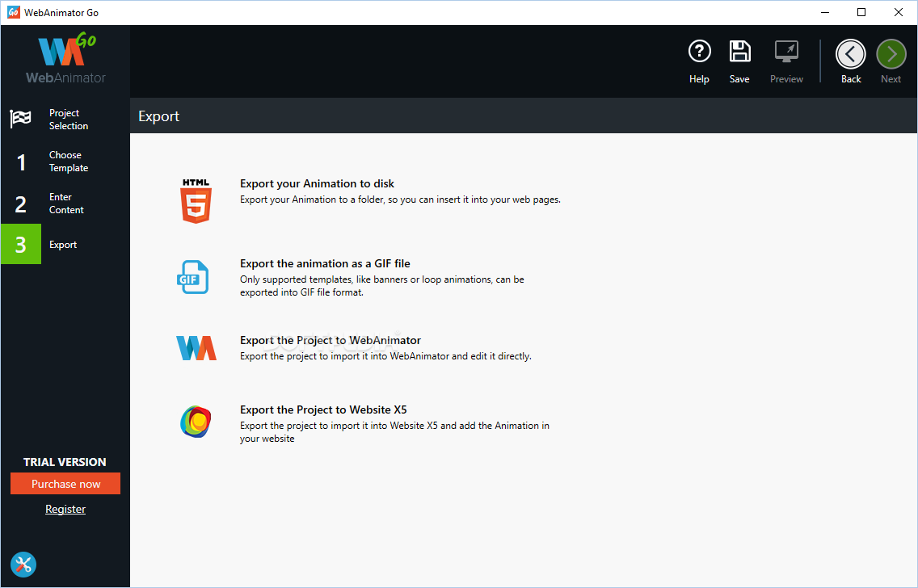
Task: Maximize the WebAnimator Go window
Action: tap(861, 12)
